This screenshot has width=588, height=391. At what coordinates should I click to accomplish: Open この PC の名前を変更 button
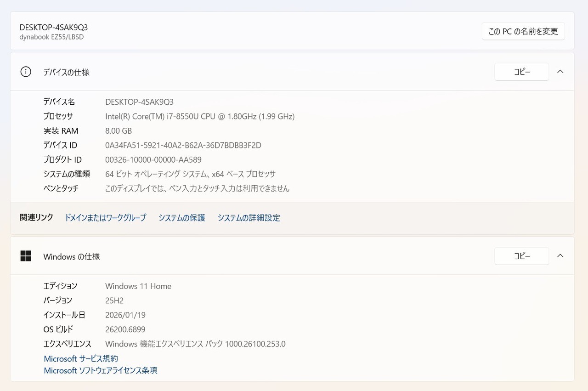click(x=523, y=31)
